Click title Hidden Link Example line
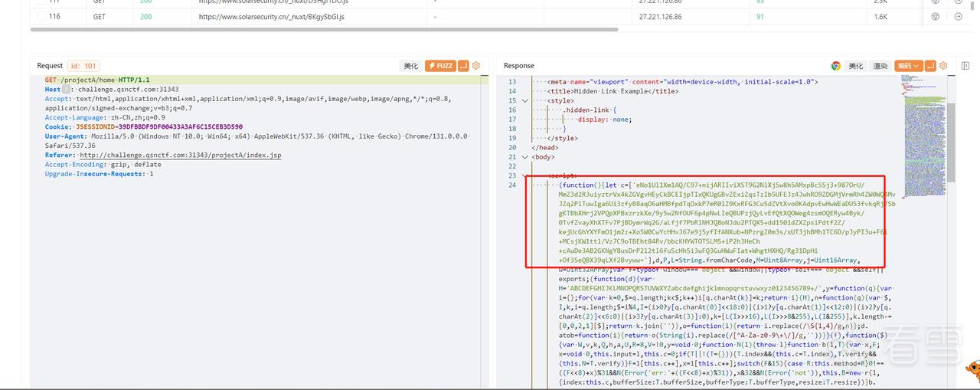The height and width of the screenshot is (390, 980). coord(613,91)
